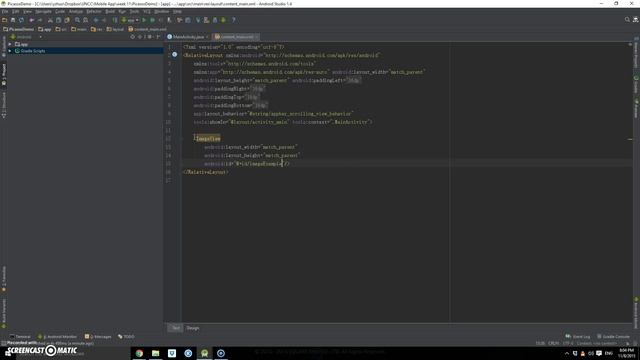
Task: Open the File menu
Action: [x=5, y=11]
